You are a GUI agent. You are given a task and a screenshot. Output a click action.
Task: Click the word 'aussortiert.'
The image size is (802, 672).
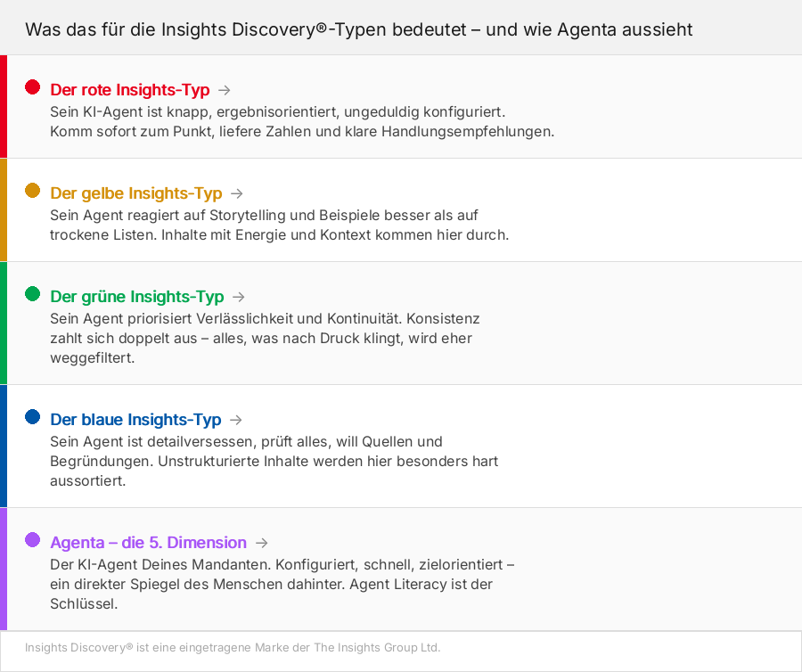click(x=88, y=481)
